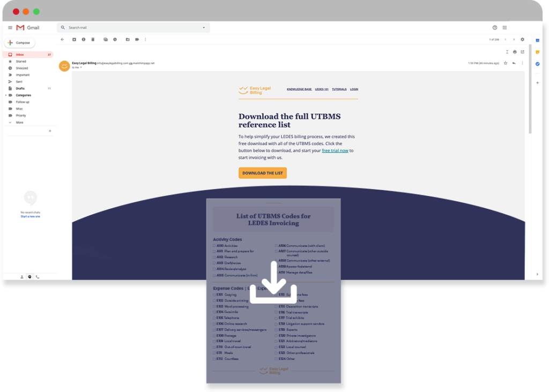Open the Settings gear
This screenshot has height=392, width=549.
tap(522, 40)
